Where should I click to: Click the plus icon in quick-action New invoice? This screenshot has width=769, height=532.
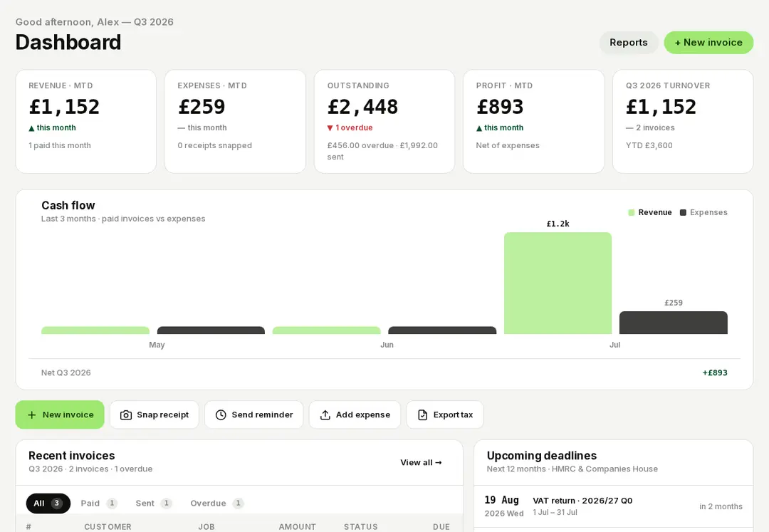coord(32,414)
